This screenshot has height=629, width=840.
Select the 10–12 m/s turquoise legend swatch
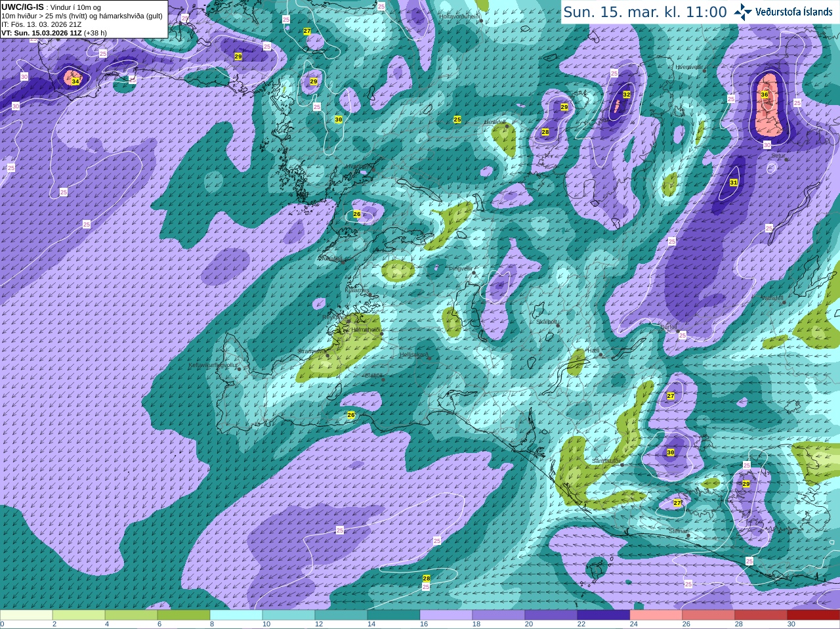click(x=289, y=615)
